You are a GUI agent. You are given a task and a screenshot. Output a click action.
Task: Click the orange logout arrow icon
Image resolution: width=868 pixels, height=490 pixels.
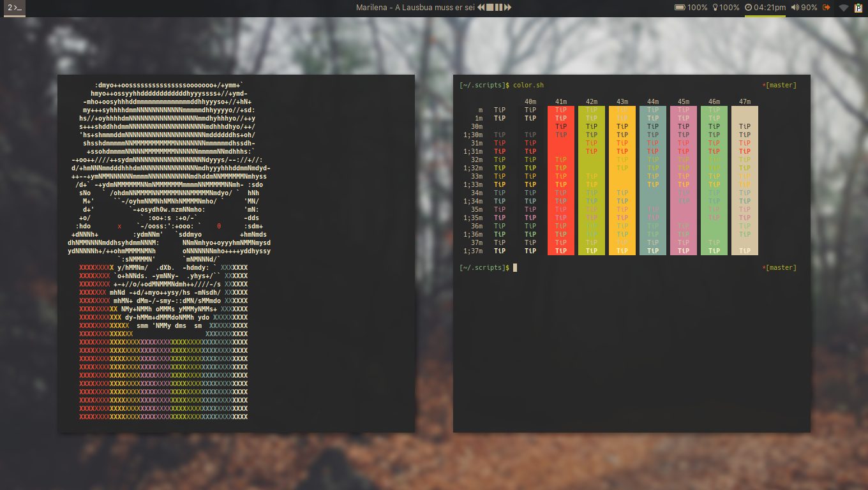[x=827, y=8]
